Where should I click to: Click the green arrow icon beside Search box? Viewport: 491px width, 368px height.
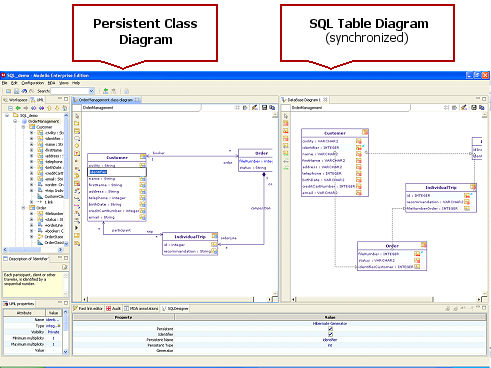tap(106, 91)
